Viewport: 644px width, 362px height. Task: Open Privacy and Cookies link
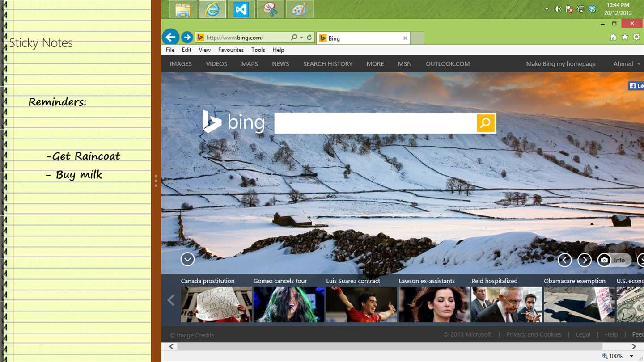pyautogui.click(x=534, y=334)
